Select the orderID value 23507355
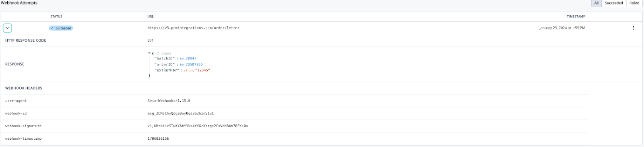 (x=194, y=65)
